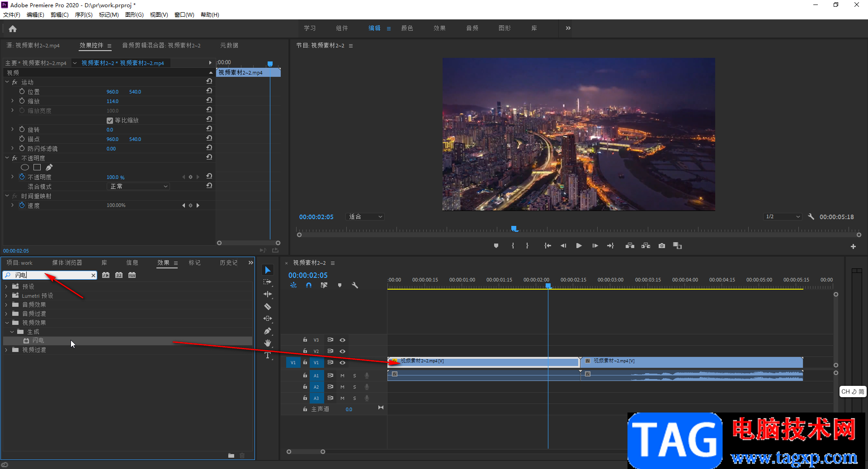Select the Hand tool
Screen dimensions: 868x469
268,343
